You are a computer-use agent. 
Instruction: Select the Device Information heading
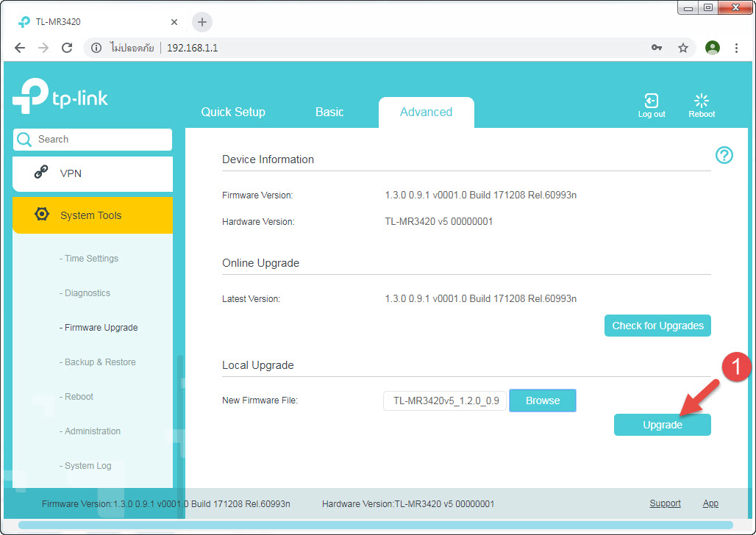coord(268,159)
